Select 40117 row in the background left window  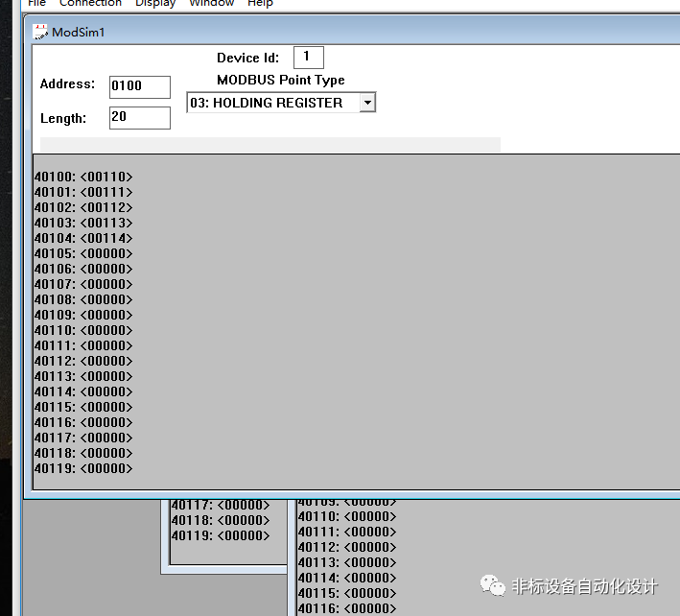tap(221, 505)
